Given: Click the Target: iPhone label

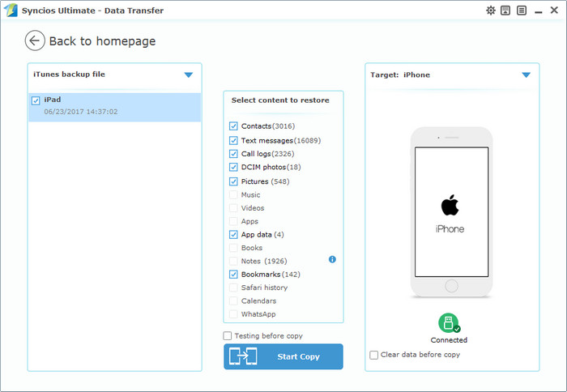Looking at the screenshot, I should [400, 75].
